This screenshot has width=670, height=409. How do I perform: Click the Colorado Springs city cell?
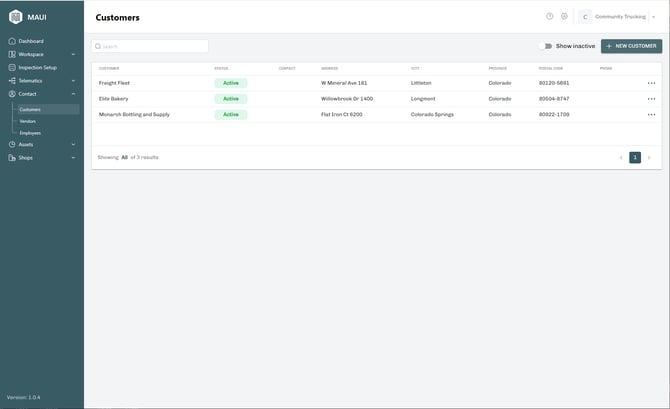click(432, 115)
